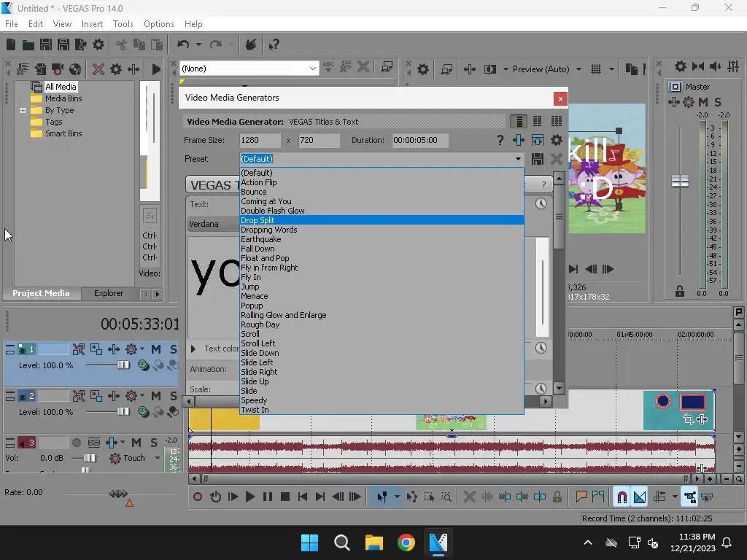Click the Undo arrow icon
The width and height of the screenshot is (747, 560).
[183, 44]
